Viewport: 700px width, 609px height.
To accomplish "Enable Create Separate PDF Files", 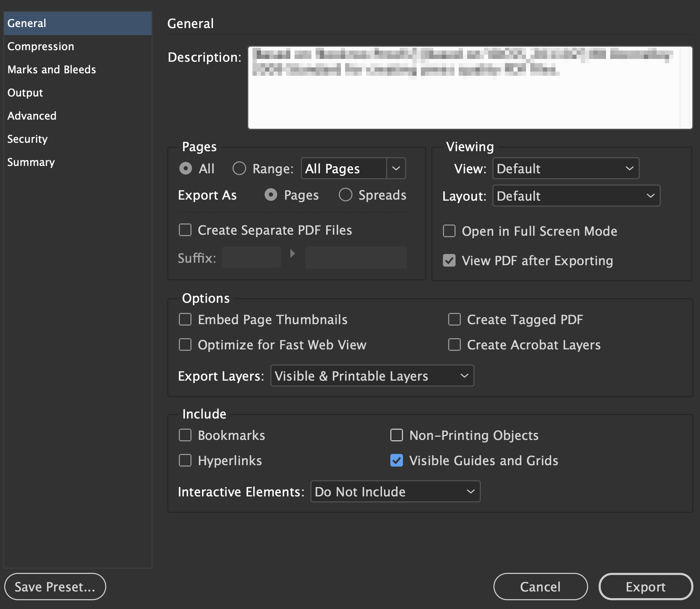I will pyautogui.click(x=185, y=230).
